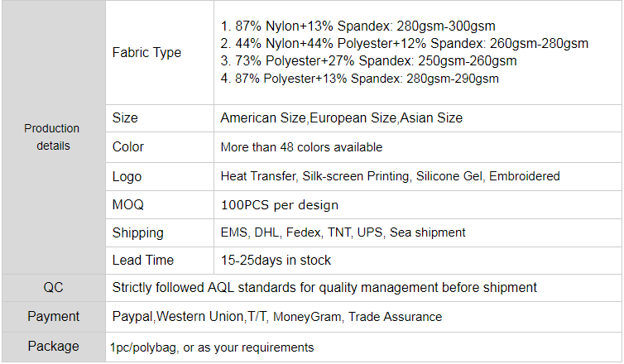The width and height of the screenshot is (624, 364).
Task: Click the 100PCS per design value
Action: (279, 204)
